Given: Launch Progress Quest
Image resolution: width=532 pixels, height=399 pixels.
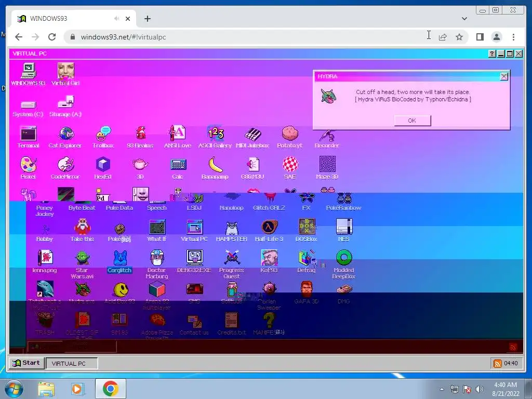Looking at the screenshot, I should click(x=232, y=258).
